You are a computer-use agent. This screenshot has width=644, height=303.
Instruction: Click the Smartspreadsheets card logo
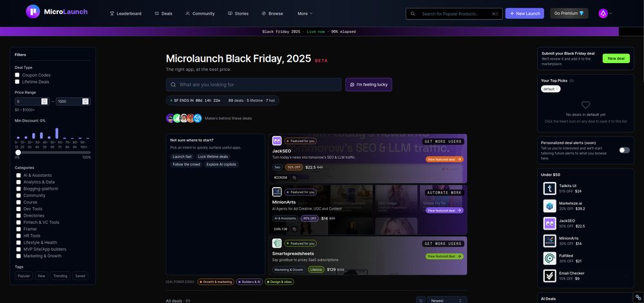pos(277,243)
